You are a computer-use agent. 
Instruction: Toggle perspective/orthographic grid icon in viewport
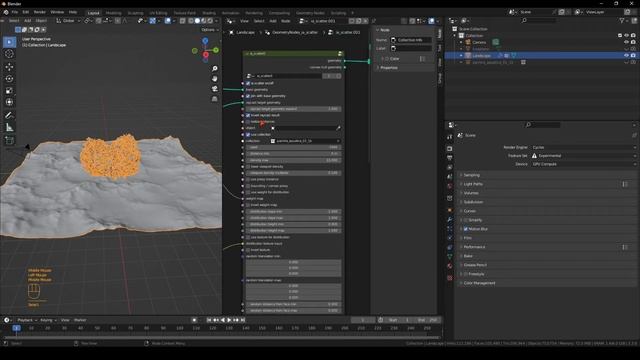pyautogui.click(x=215, y=99)
